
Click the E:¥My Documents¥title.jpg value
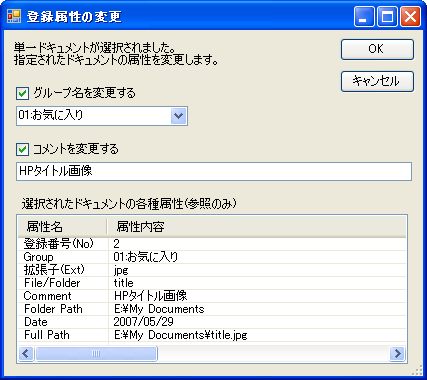pos(181,335)
